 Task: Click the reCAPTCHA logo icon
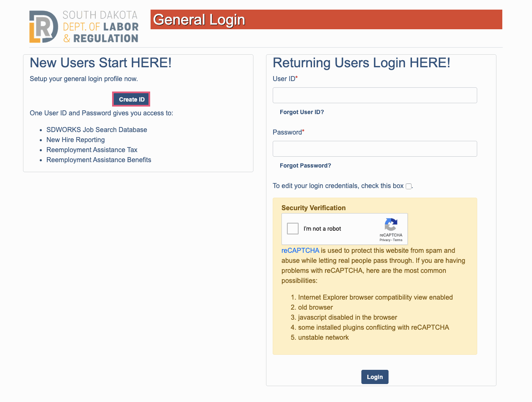[391, 224]
